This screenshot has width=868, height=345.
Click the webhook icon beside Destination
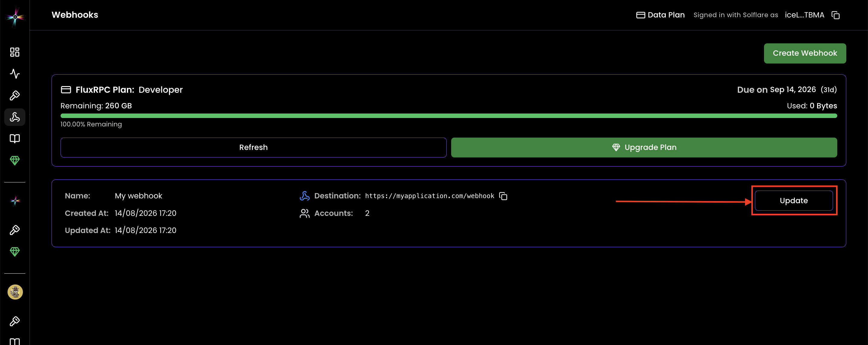pyautogui.click(x=305, y=196)
